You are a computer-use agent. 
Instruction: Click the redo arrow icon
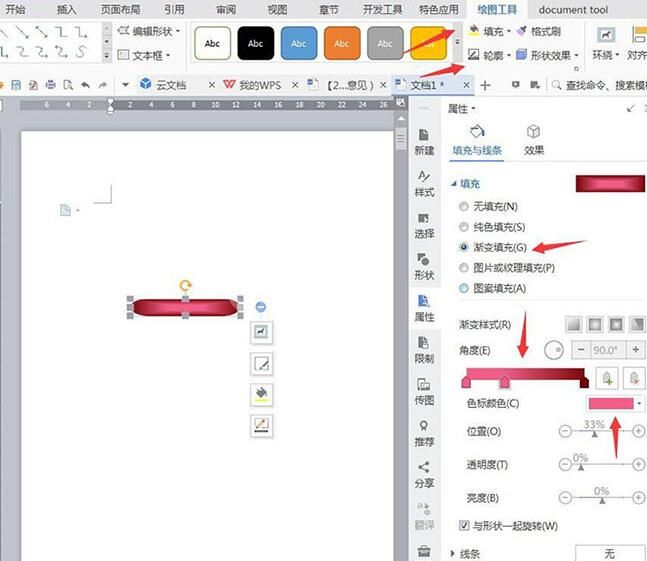[102, 85]
